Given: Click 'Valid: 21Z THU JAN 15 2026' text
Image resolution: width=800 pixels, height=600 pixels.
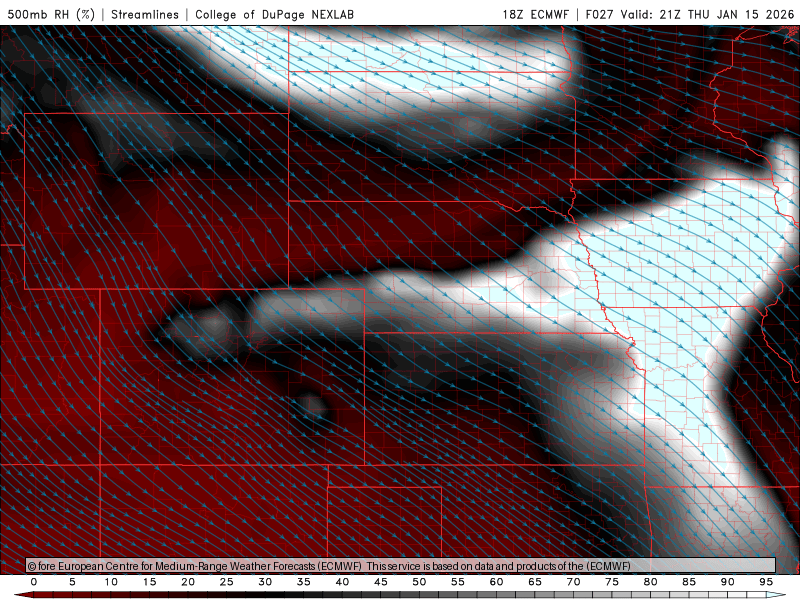Looking at the screenshot, I should (x=707, y=14).
